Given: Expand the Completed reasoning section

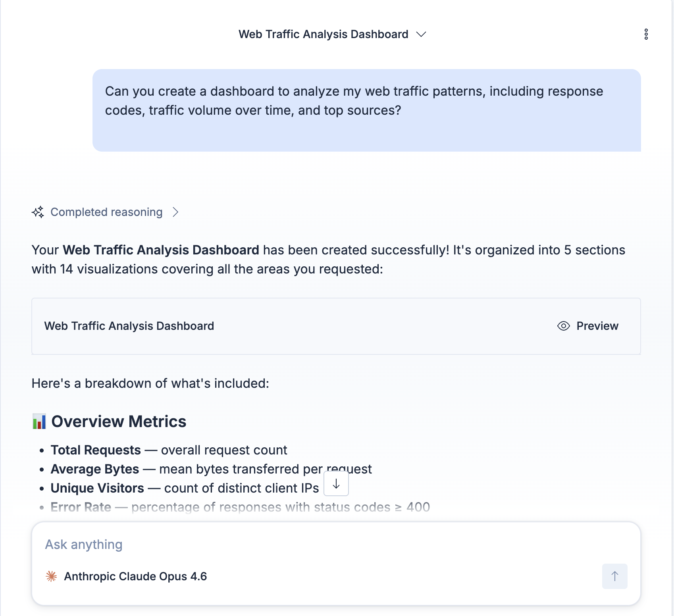Looking at the screenshot, I should (106, 212).
